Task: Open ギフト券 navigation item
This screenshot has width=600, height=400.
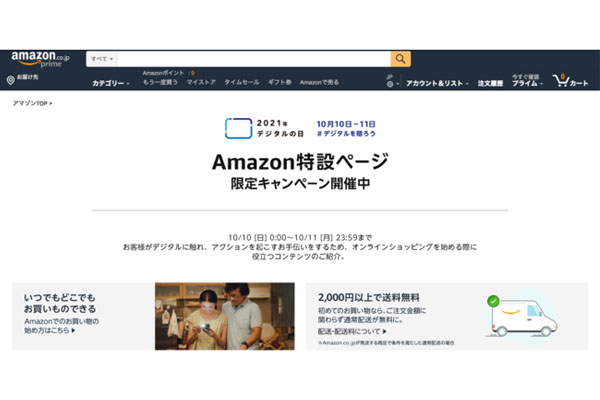Action: click(x=279, y=82)
